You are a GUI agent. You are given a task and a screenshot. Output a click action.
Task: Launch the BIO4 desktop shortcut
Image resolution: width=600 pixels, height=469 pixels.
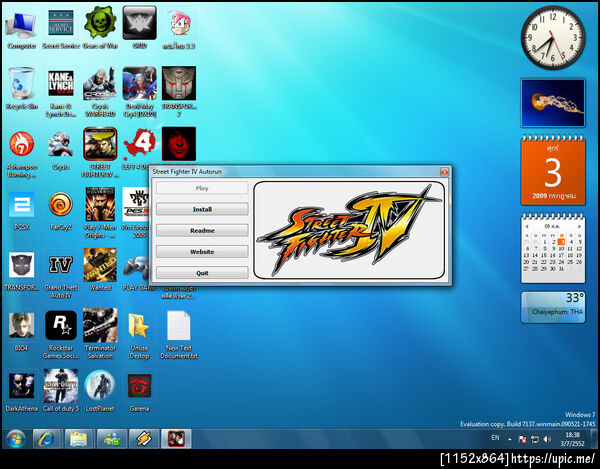[x=21, y=331]
